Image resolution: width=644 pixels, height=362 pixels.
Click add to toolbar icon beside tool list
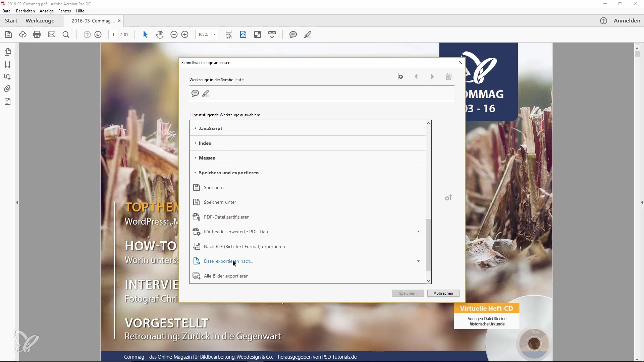448,198
